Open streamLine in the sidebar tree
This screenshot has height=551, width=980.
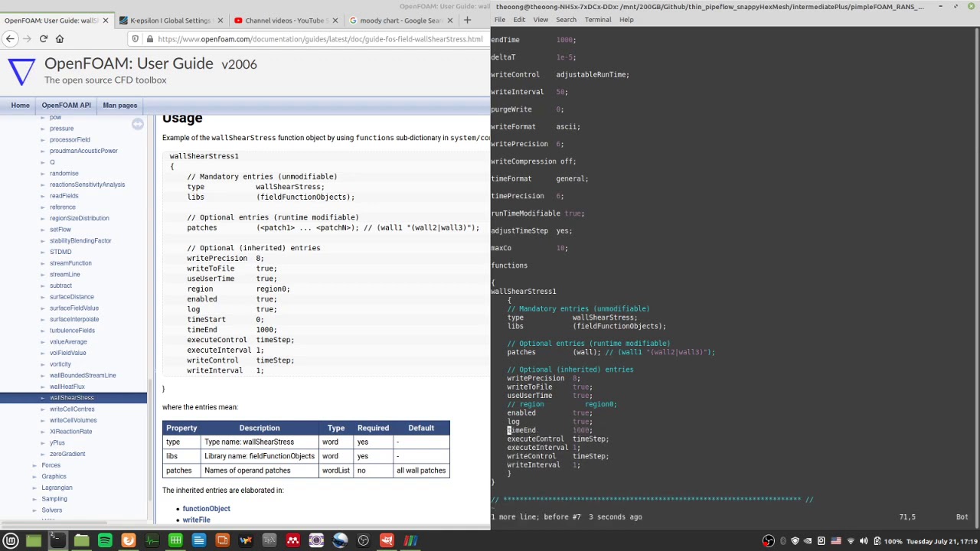[65, 275]
